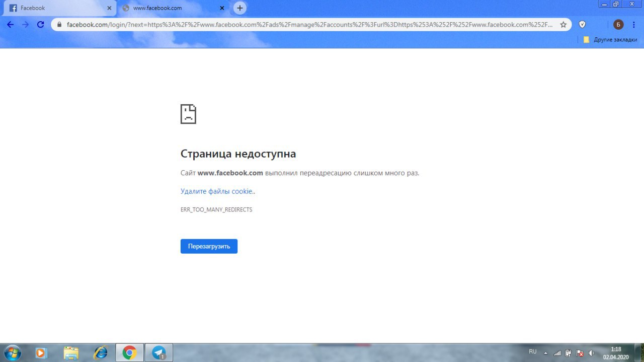
Task: Click the power plug tray icon
Action: pyautogui.click(x=568, y=353)
